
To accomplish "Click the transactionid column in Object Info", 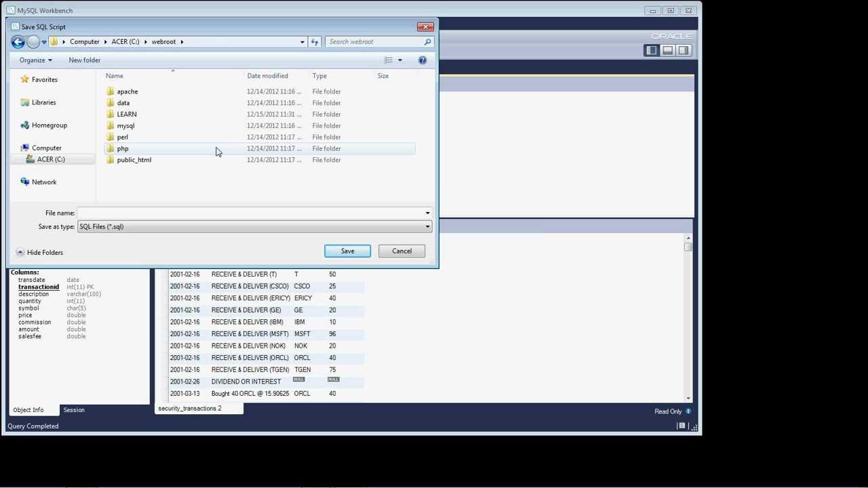I will [39, 287].
